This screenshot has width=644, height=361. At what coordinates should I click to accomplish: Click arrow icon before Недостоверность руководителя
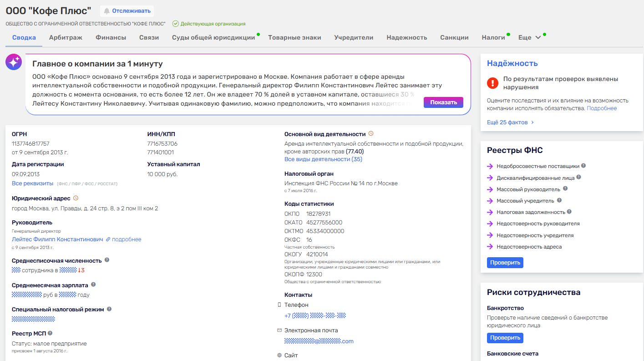pos(490,224)
